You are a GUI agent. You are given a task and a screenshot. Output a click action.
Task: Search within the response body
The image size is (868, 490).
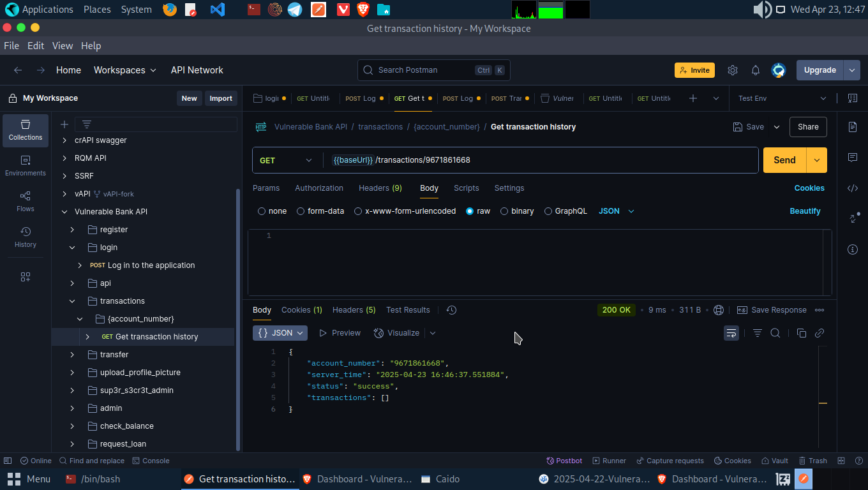[x=775, y=333]
